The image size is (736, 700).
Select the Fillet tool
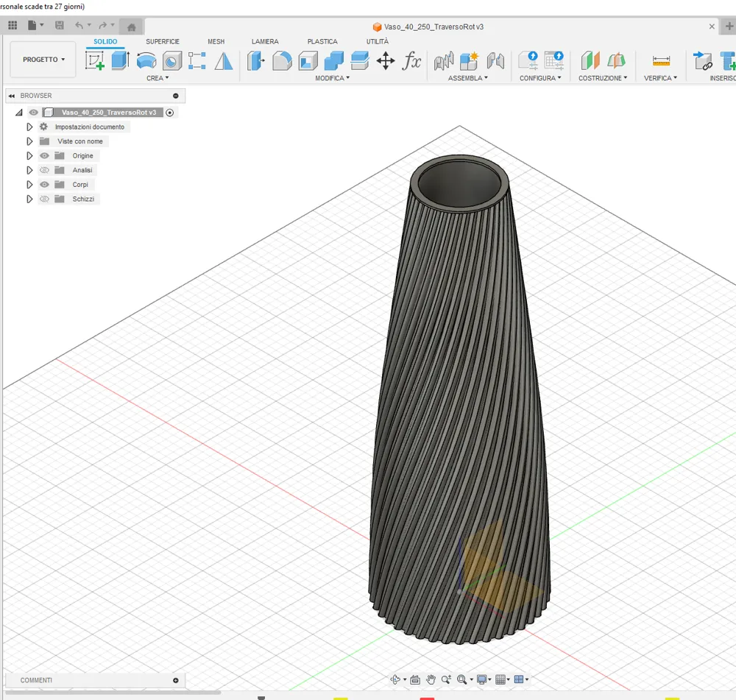(282, 61)
